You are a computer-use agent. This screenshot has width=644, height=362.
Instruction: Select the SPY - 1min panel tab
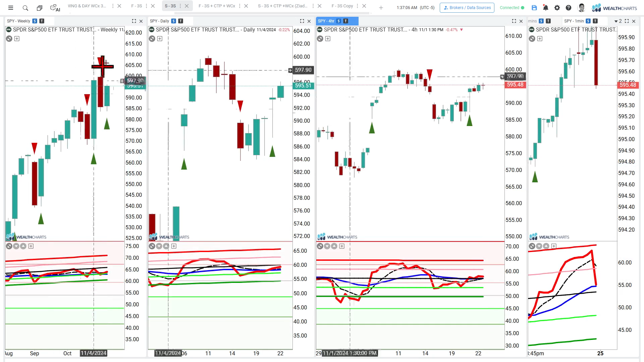pos(574,21)
